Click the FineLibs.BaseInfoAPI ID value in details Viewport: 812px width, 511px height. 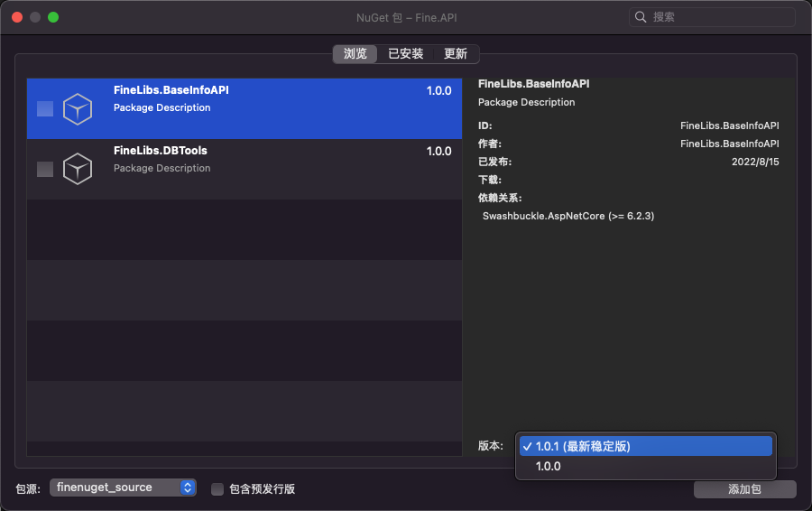click(x=729, y=125)
